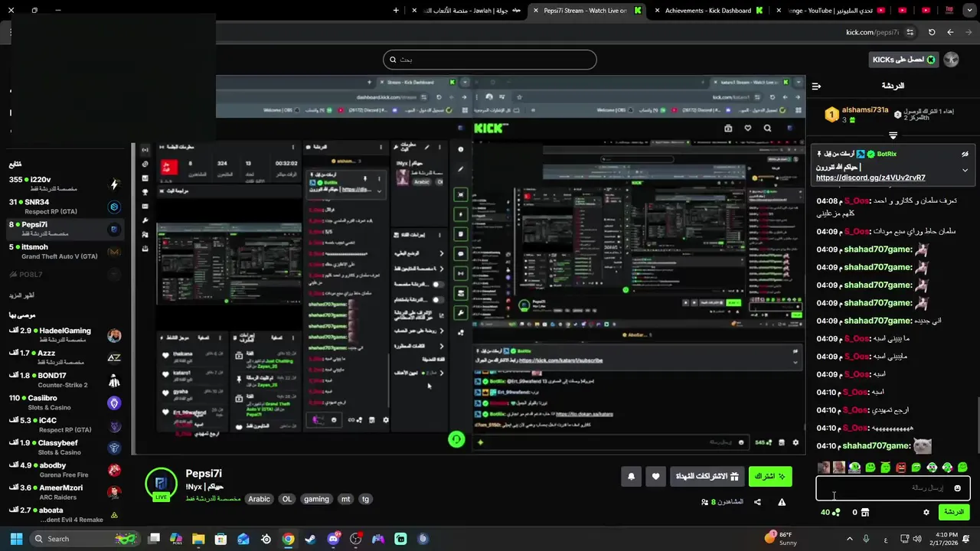Image resolution: width=980 pixels, height=551 pixels.
Task: Open the channel shop icon
Action: 865,512
